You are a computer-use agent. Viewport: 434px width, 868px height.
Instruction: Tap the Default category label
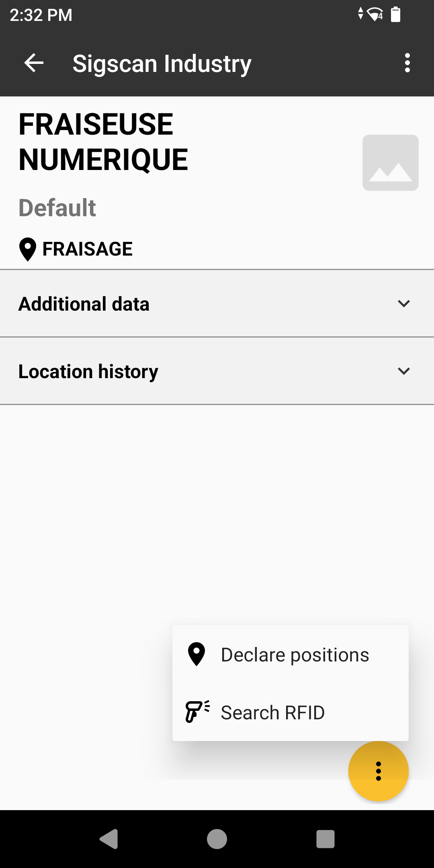(x=57, y=208)
